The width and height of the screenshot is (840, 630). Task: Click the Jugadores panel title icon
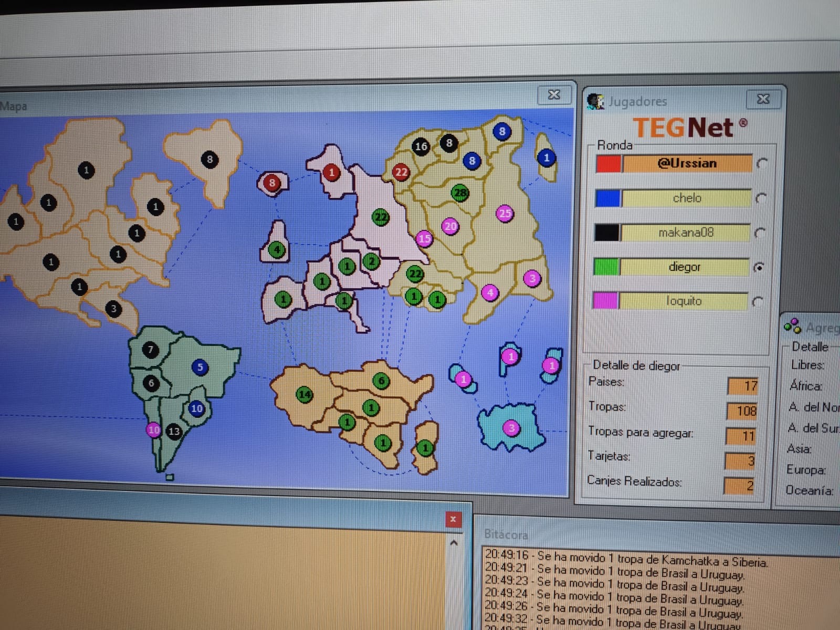coord(595,101)
